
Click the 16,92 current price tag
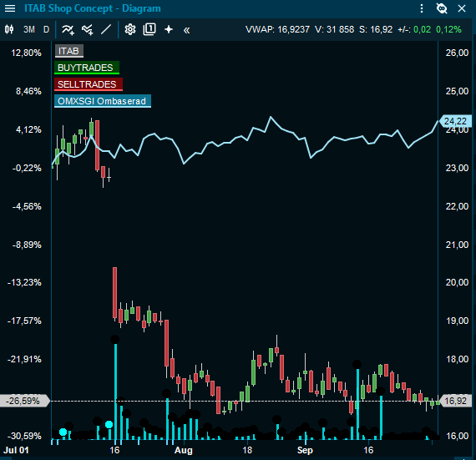pos(455,401)
